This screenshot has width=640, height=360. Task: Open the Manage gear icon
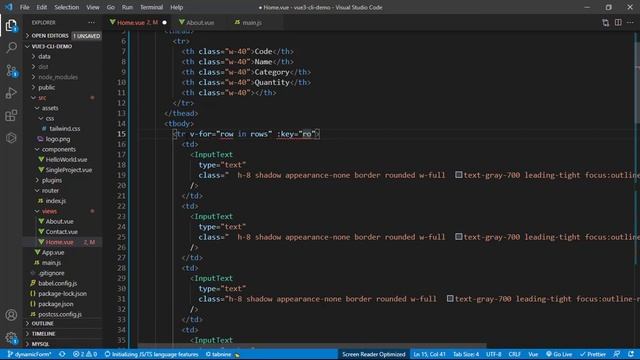point(11,337)
